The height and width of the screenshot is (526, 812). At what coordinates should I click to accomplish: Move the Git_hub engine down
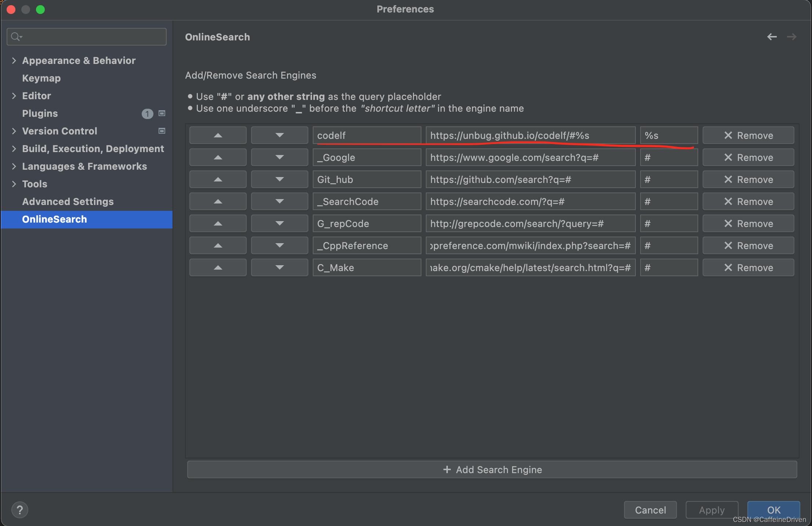click(x=279, y=179)
